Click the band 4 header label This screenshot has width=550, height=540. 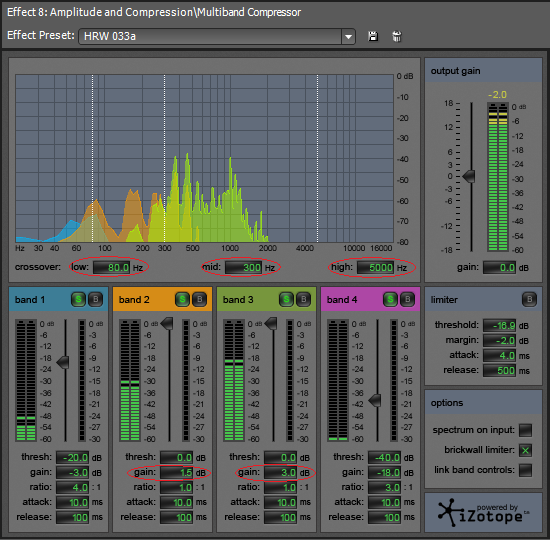click(x=342, y=300)
